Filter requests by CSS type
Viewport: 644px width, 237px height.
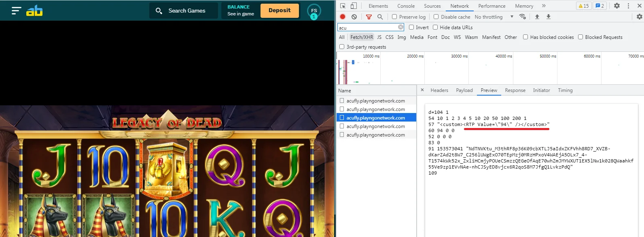[390, 37]
